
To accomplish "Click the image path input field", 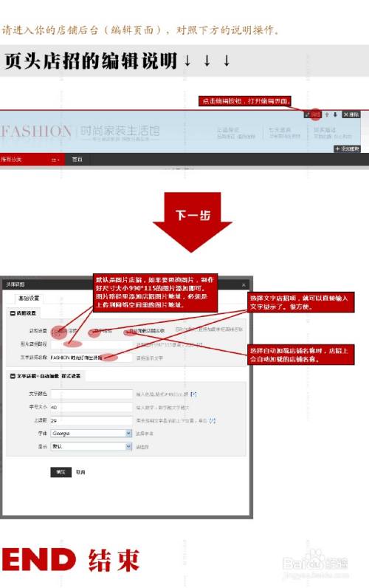I will pos(92,344).
